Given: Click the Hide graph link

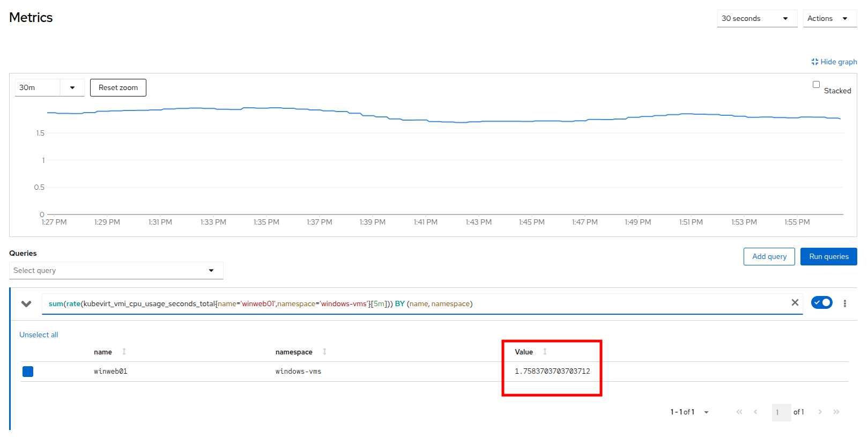Looking at the screenshot, I should pos(834,62).
